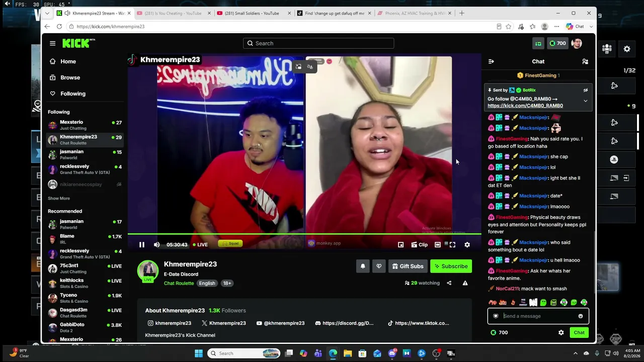Send message with Chat button
Viewport: 644px width, 362px height.
(x=579, y=332)
